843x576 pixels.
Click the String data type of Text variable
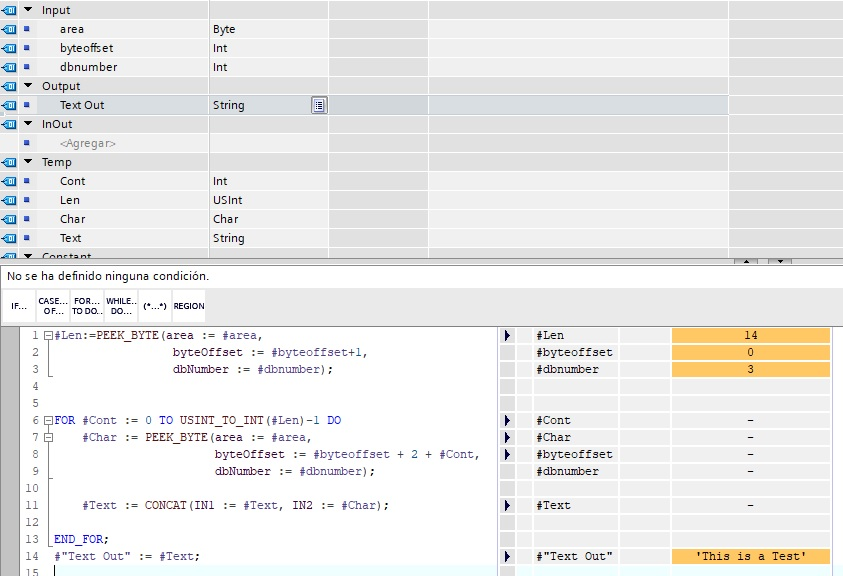tap(229, 238)
